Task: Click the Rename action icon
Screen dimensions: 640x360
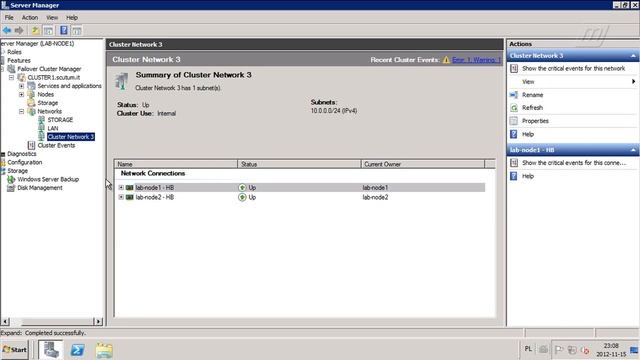Action: [514, 95]
